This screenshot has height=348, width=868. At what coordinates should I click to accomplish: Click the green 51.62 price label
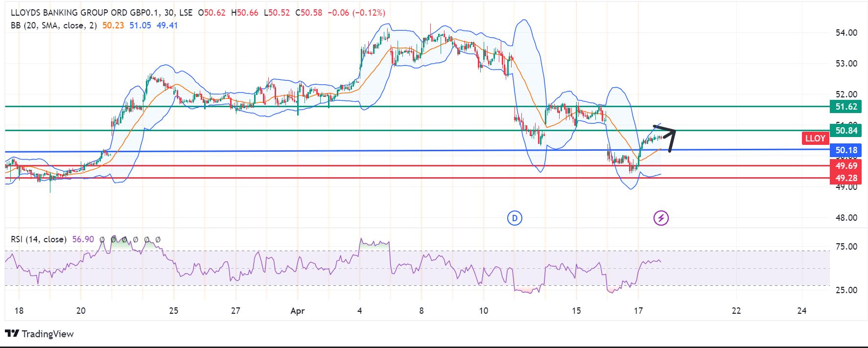(845, 107)
